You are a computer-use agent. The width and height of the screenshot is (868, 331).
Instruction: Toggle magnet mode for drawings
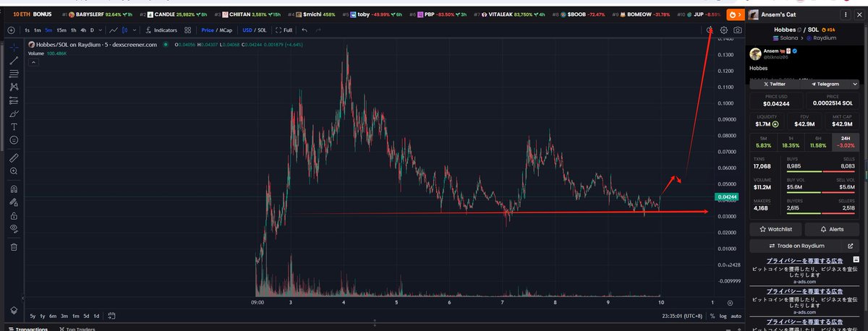tap(13, 188)
